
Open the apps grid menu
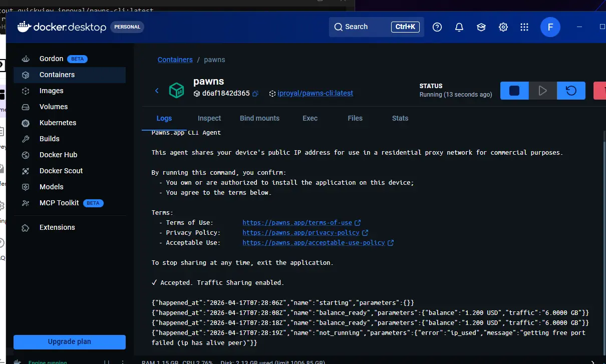pyautogui.click(x=524, y=27)
